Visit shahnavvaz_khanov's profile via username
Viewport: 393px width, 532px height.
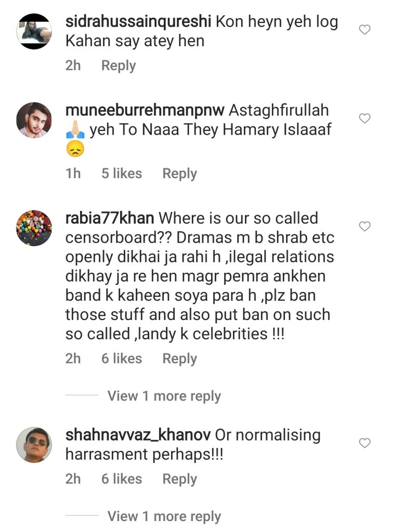(x=138, y=435)
